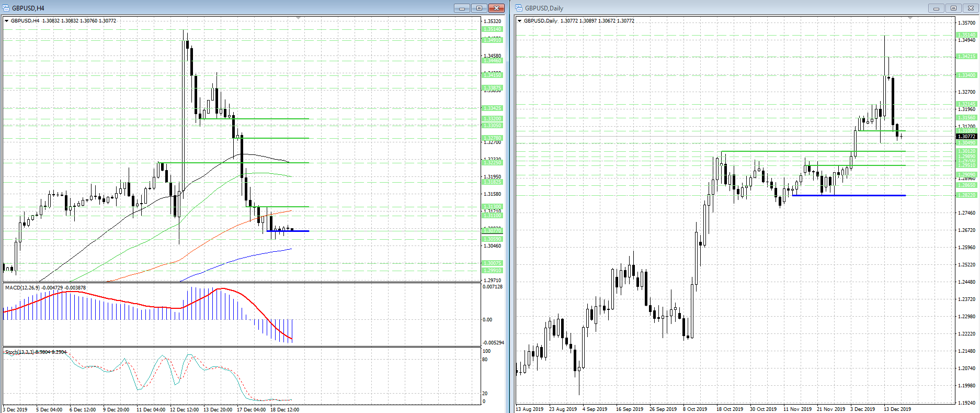Screen dimensions: 980x413
Task: Expand the arrow beside GBPUSD,H4 chart label
Action: tap(6, 21)
